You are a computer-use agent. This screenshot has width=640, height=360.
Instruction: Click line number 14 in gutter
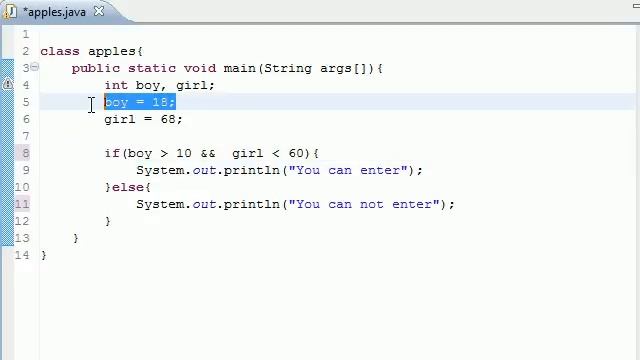[22, 255]
